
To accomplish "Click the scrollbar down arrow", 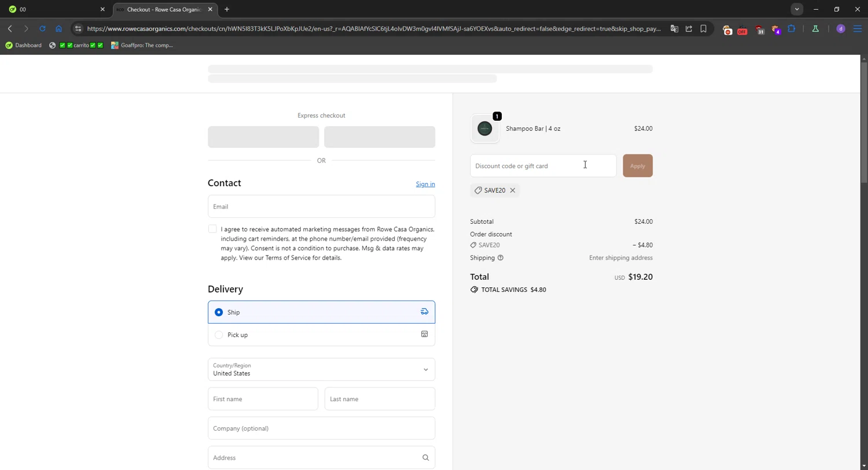I will click(863, 466).
